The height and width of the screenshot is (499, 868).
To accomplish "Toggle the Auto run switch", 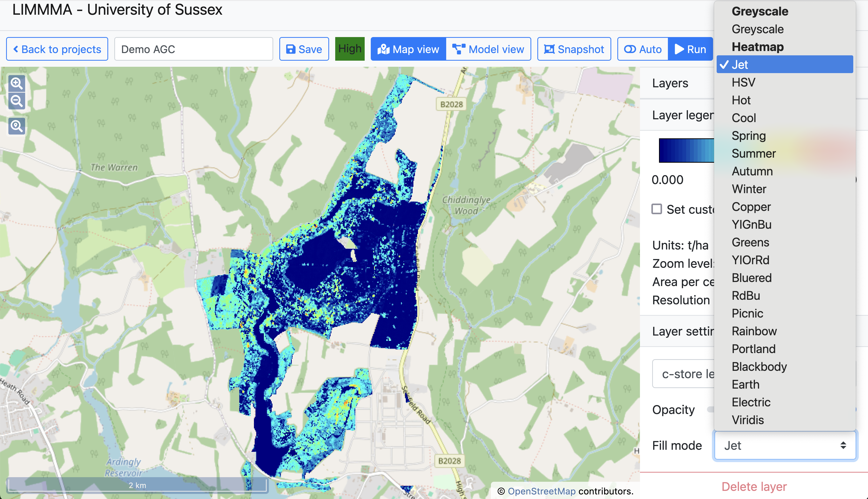I will pyautogui.click(x=643, y=49).
